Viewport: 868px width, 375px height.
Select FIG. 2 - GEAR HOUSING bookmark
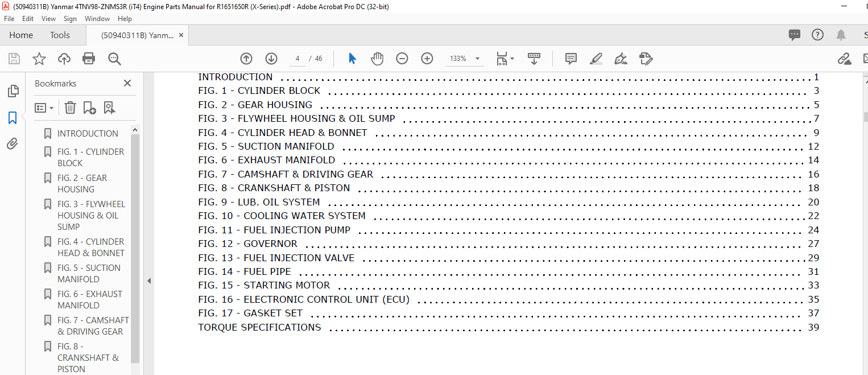[x=82, y=184]
